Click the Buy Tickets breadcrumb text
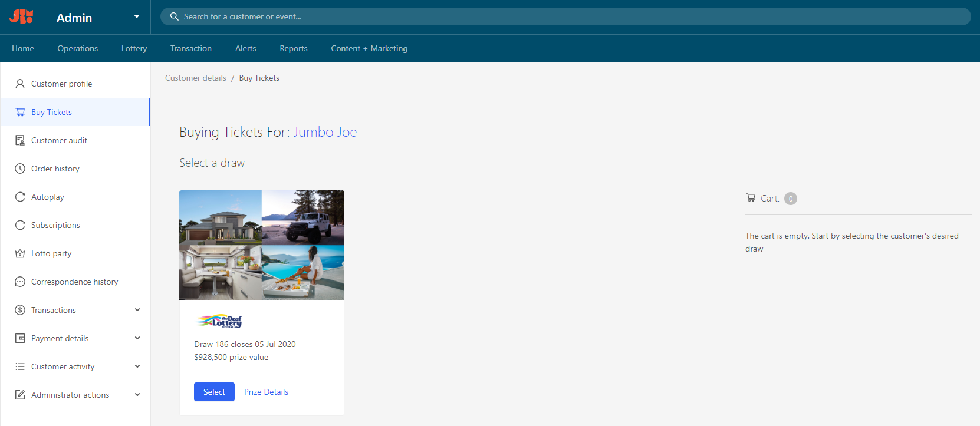The image size is (980, 426). pyautogui.click(x=259, y=78)
